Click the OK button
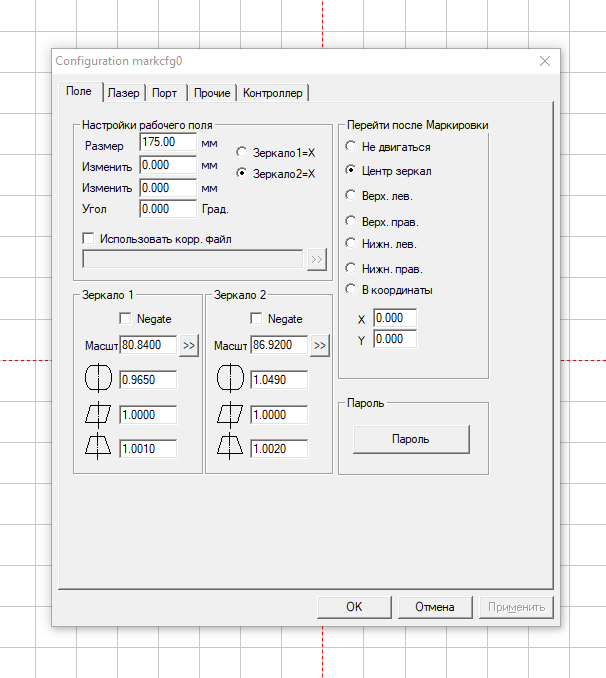606x678 pixels. coord(354,607)
